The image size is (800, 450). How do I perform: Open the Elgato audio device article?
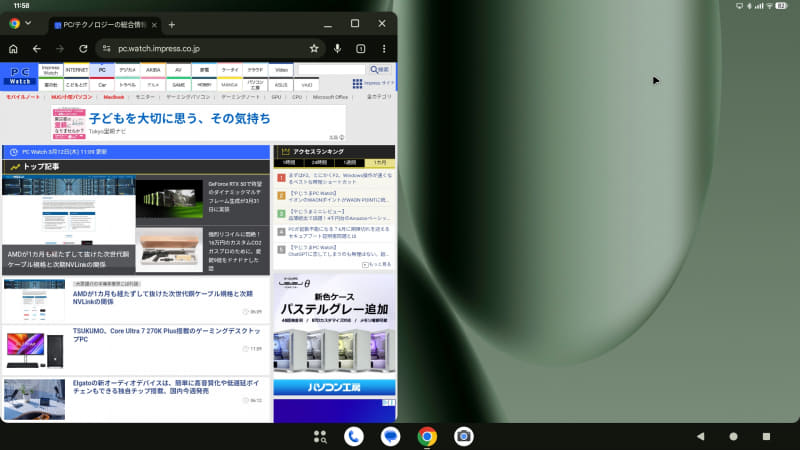tap(166, 387)
